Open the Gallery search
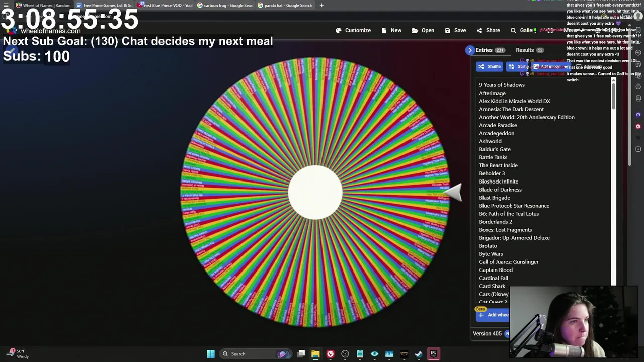 click(523, 30)
